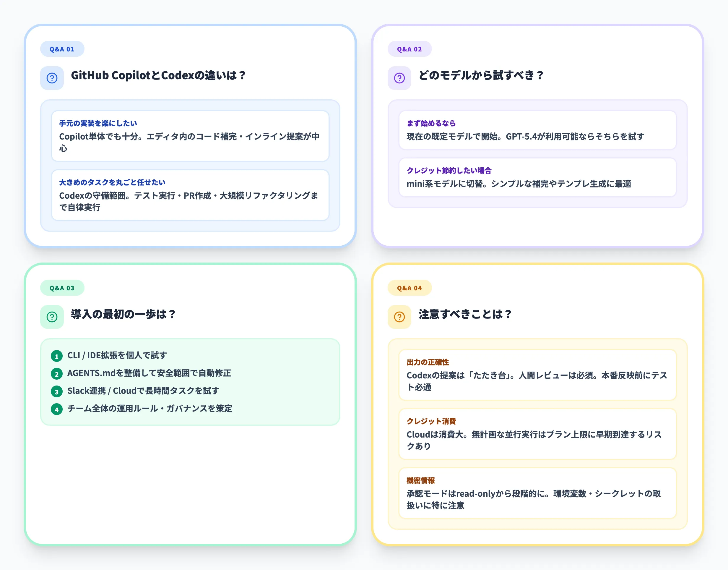Click the question mark icon on Q&A 01
The width and height of the screenshot is (728, 570).
point(52,78)
